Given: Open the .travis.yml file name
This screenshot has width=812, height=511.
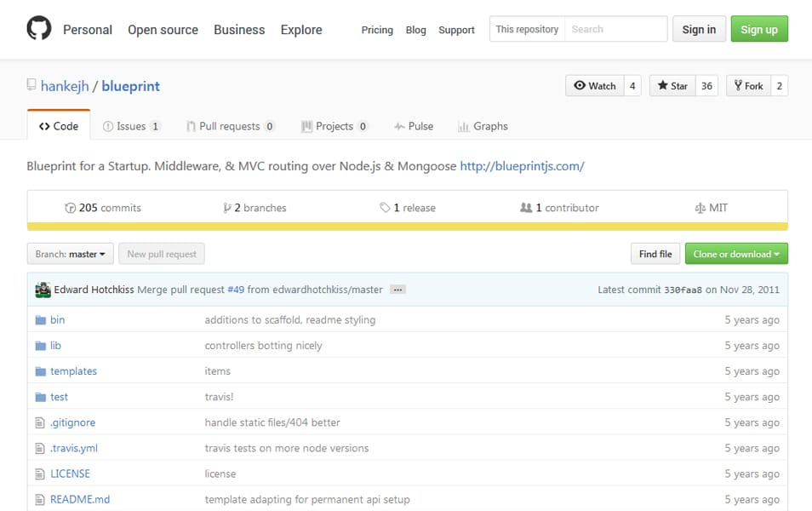Looking at the screenshot, I should [73, 448].
